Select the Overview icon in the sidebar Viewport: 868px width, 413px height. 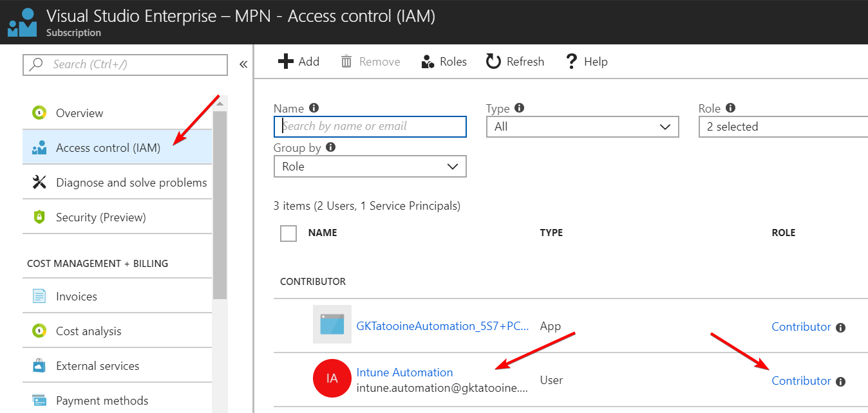39,113
